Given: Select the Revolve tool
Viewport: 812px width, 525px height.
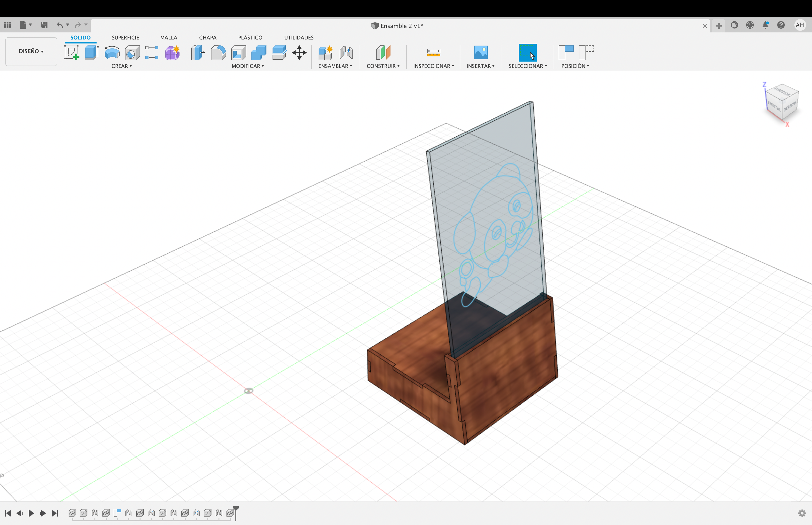Looking at the screenshot, I should coord(112,52).
